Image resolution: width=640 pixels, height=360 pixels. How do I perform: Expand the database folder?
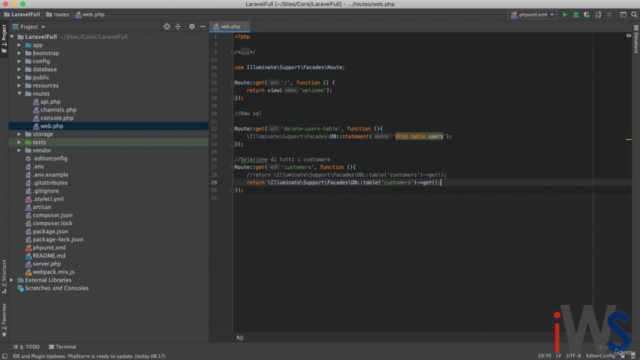(x=19, y=69)
